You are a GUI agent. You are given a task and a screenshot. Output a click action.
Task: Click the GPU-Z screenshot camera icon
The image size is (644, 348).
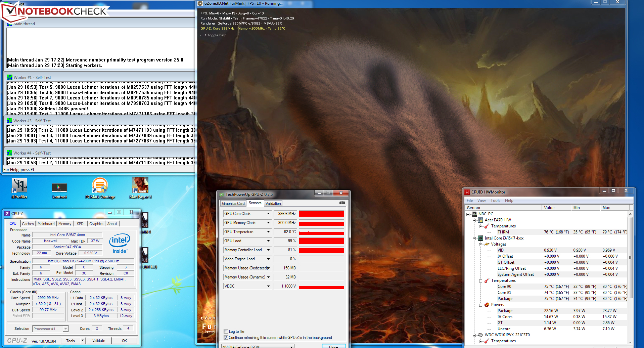click(x=342, y=203)
